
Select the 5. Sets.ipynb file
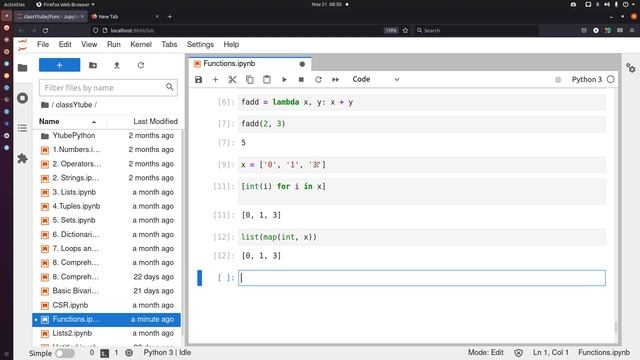point(107,220)
